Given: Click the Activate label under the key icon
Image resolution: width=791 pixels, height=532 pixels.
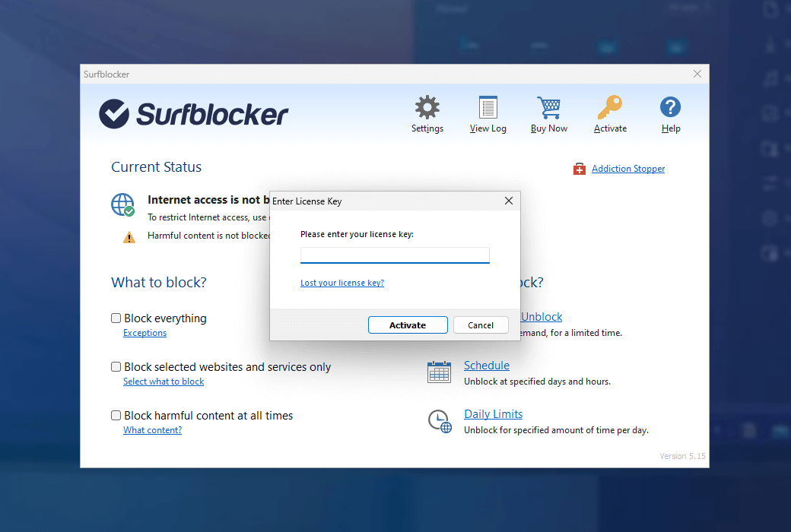Looking at the screenshot, I should coord(610,128).
